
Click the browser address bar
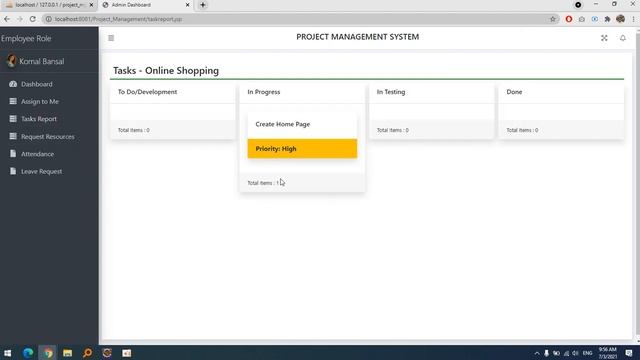[x=302, y=19]
